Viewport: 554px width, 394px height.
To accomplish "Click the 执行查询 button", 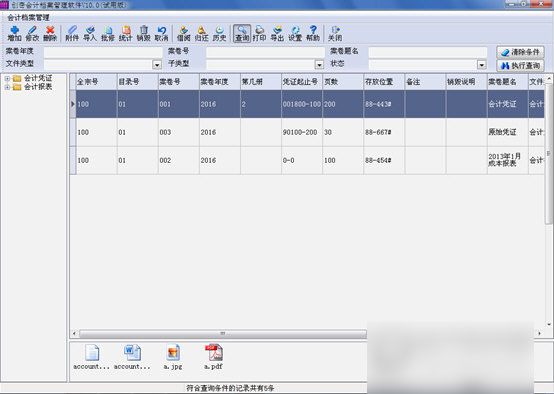I will click(520, 66).
